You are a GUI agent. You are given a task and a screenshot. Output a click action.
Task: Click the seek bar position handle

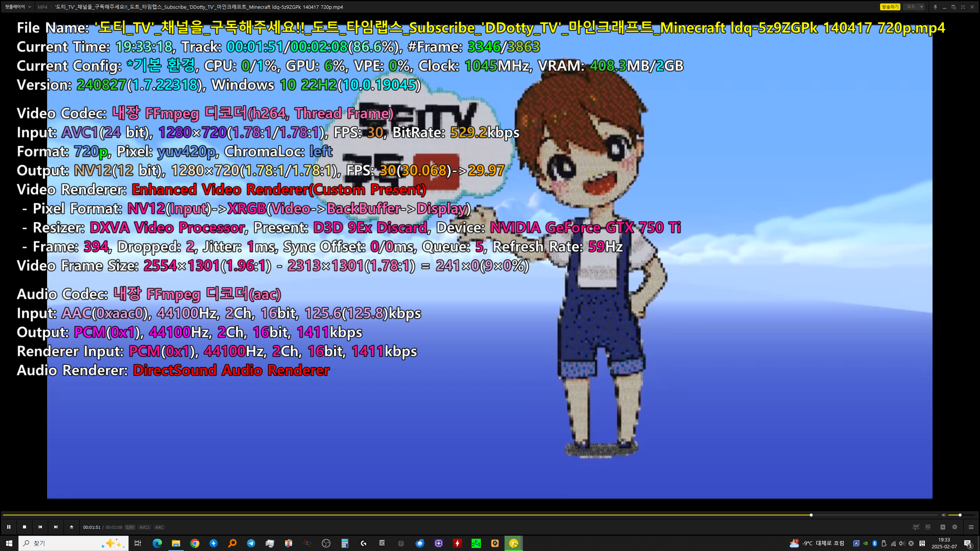coord(811,515)
